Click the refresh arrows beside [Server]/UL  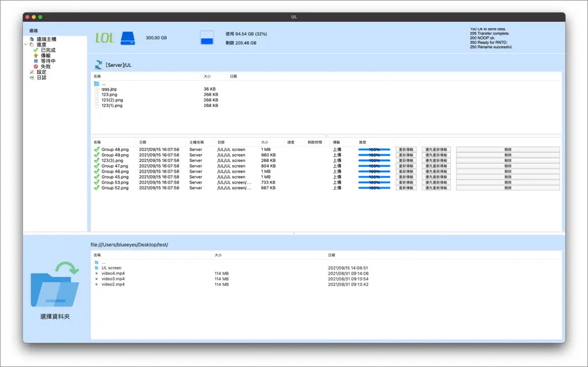tap(98, 65)
